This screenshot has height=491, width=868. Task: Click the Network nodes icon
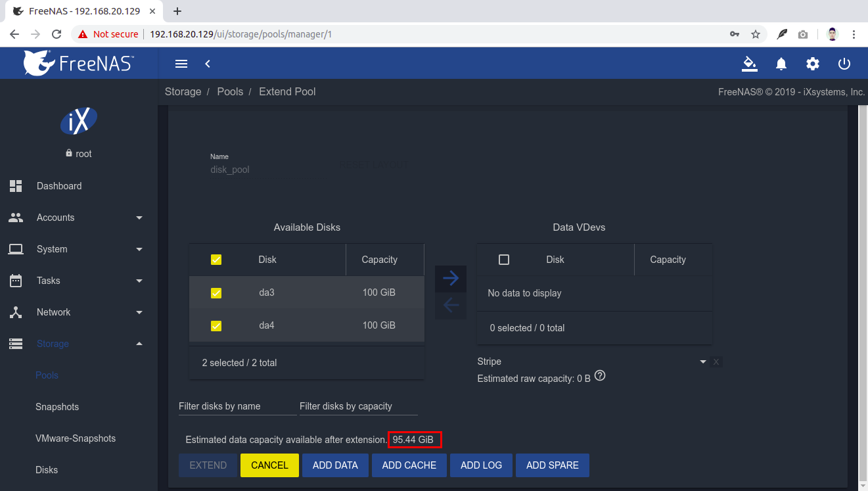point(16,312)
